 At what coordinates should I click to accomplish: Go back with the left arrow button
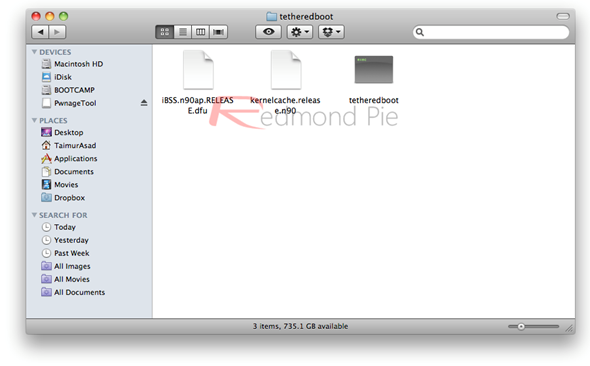click(40, 32)
